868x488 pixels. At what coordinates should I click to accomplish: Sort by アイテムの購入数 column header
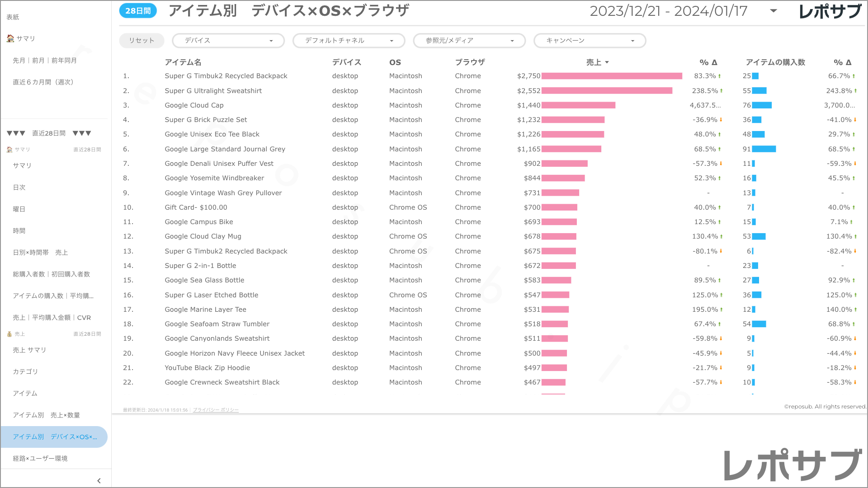[x=775, y=62]
